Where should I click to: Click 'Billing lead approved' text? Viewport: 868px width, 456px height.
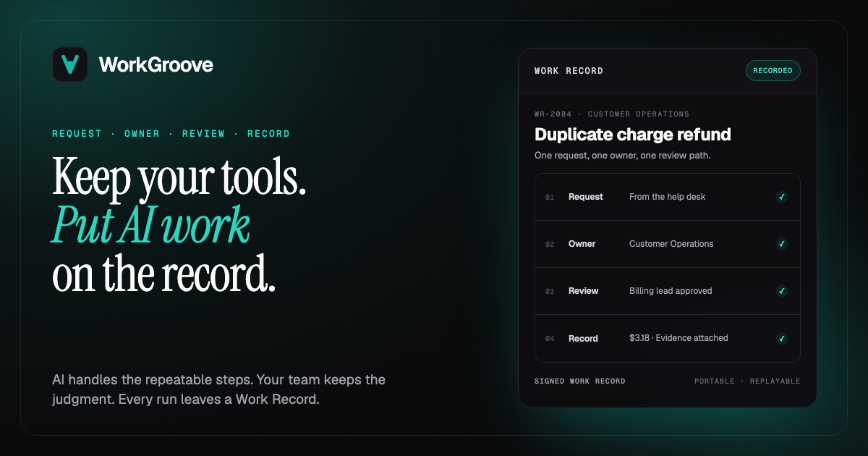[671, 291]
